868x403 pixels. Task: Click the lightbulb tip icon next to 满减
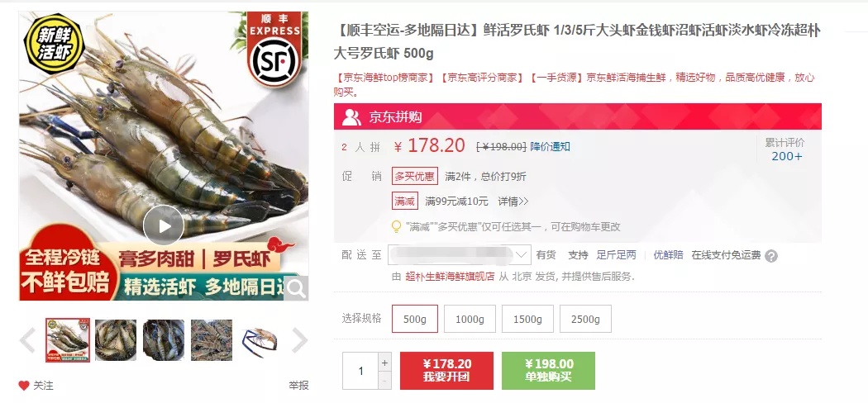click(396, 226)
